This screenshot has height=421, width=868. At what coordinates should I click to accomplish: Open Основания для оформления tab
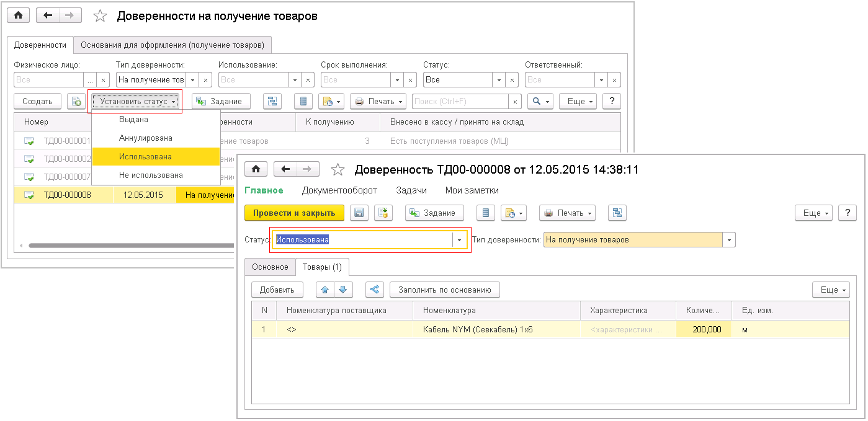pos(172,45)
